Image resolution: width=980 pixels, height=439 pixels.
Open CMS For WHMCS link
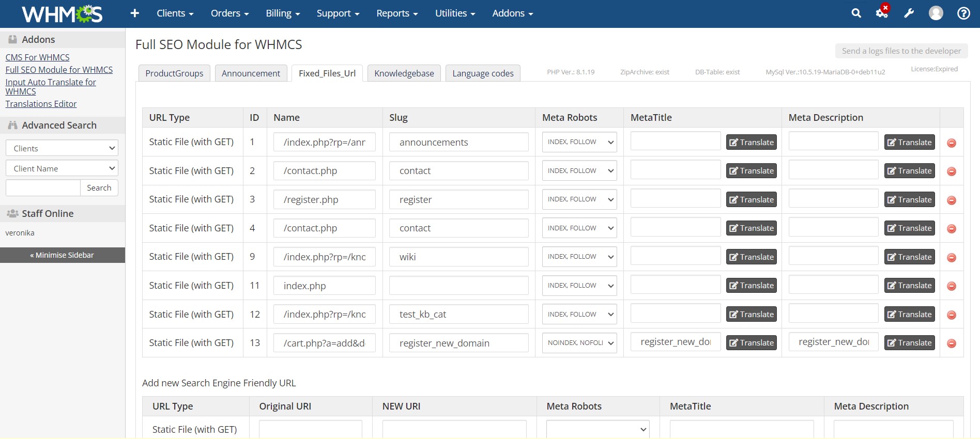[37, 57]
